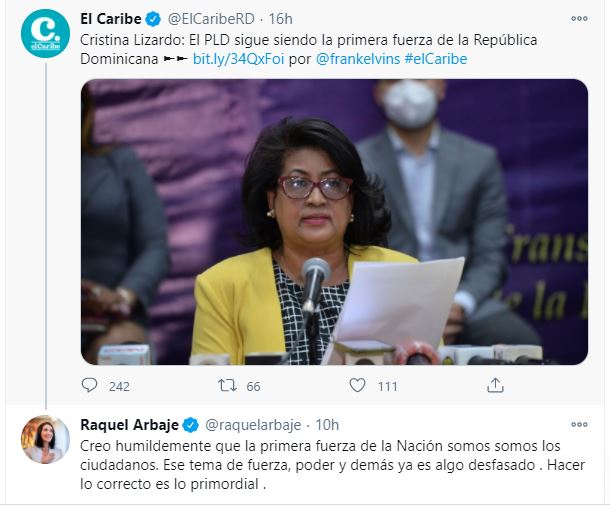
Task: Open the Cristina Lizardo press photo
Action: click(x=334, y=222)
